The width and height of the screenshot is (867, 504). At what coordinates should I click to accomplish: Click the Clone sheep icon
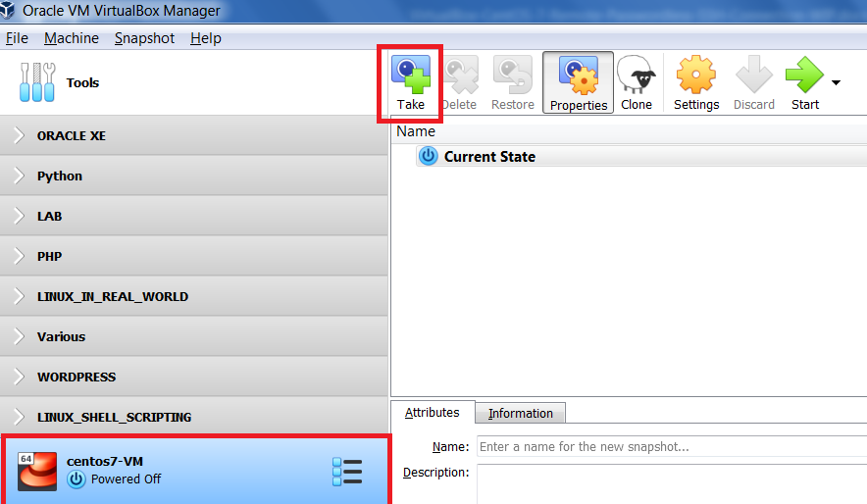click(637, 76)
